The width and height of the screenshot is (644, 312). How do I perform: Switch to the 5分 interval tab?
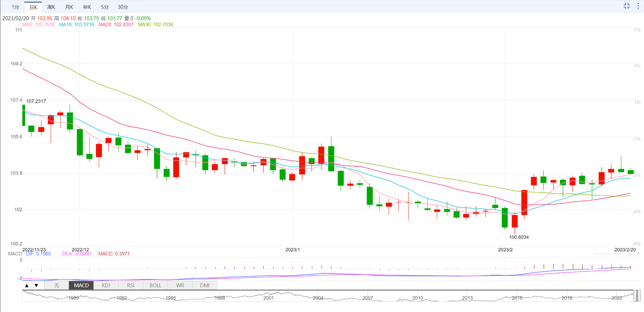click(x=105, y=7)
